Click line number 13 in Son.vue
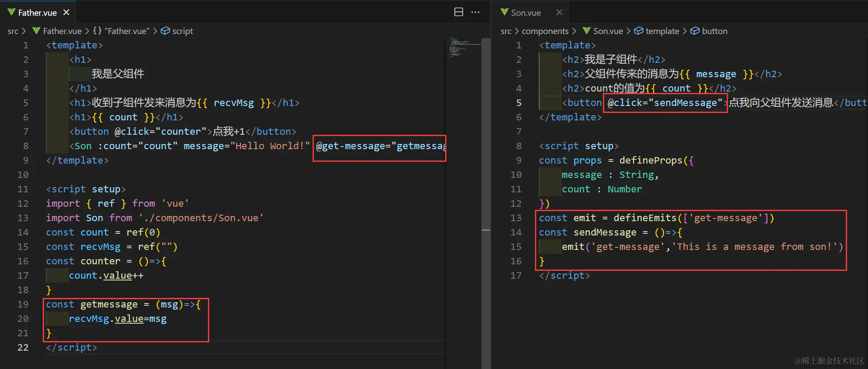Viewport: 868px width, 369px height. coord(516,218)
